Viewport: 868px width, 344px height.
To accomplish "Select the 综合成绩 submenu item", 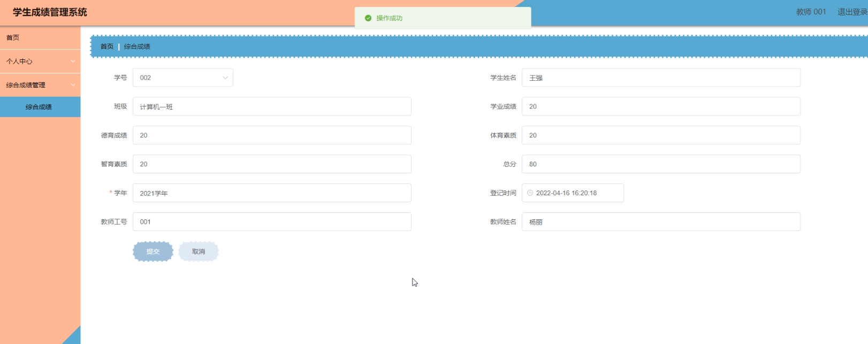I will click(40, 107).
